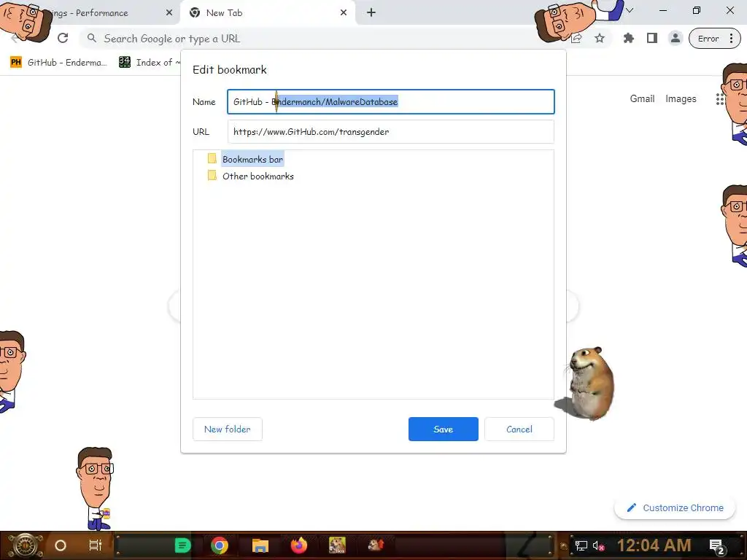Open the Images link
This screenshot has height=560, width=747.
(x=681, y=98)
